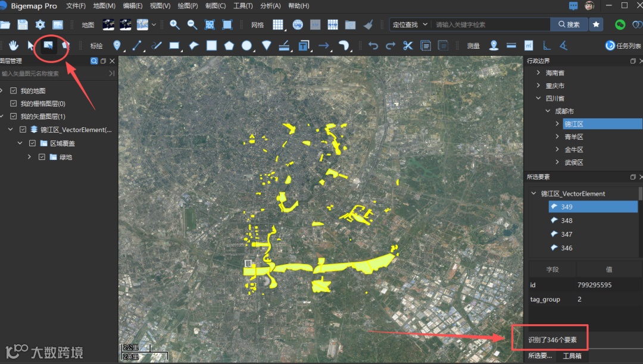Expand the 海南省 tree node
The width and height of the screenshot is (643, 364).
tap(538, 73)
